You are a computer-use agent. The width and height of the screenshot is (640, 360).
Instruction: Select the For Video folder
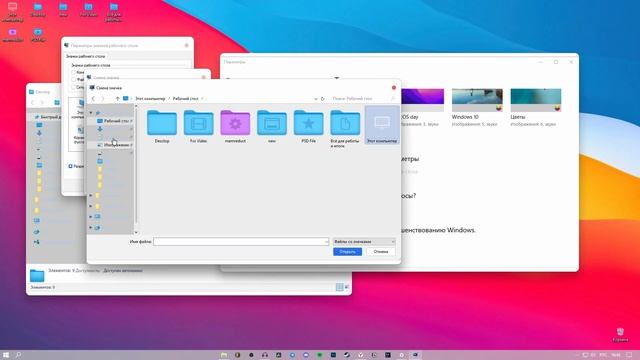tap(198, 126)
